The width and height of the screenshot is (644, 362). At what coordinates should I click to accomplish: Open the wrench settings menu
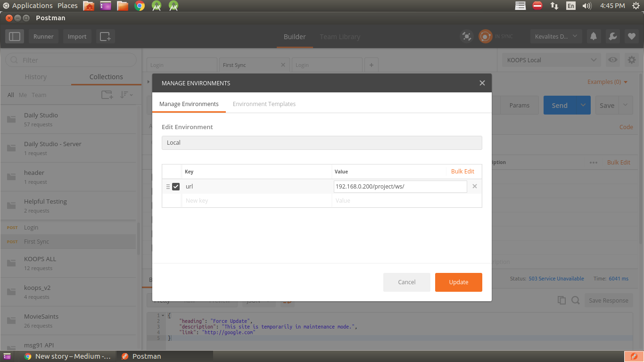pyautogui.click(x=612, y=36)
